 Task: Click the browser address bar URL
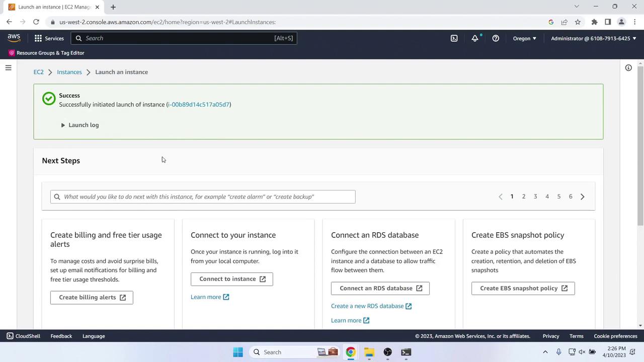point(168,22)
